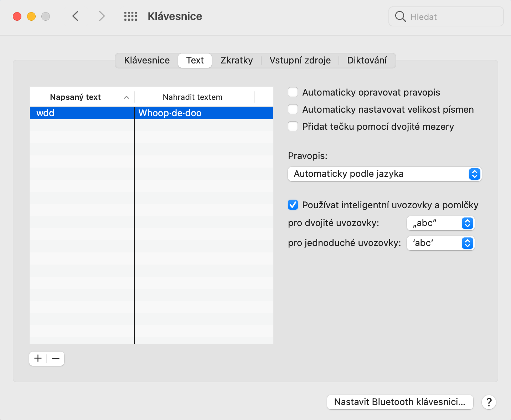Click the Nahradit textem column header
The image size is (511, 420).
195,97
